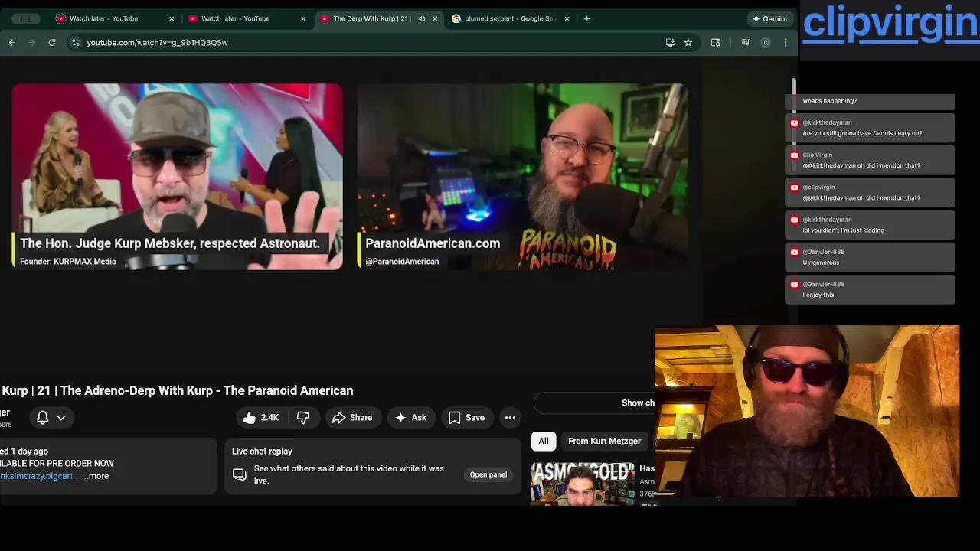The width and height of the screenshot is (980, 551).
Task: Click '@clipvirgin' chat username
Action: [818, 187]
